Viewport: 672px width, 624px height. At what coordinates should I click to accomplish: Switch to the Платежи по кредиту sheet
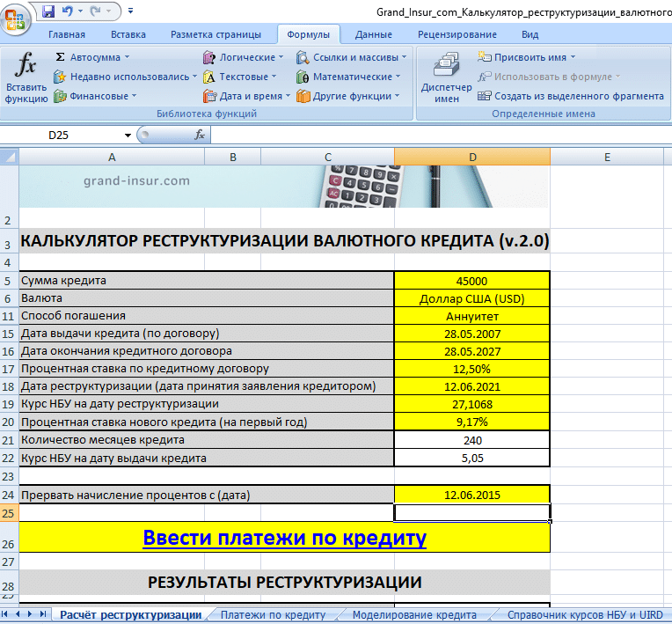(273, 614)
